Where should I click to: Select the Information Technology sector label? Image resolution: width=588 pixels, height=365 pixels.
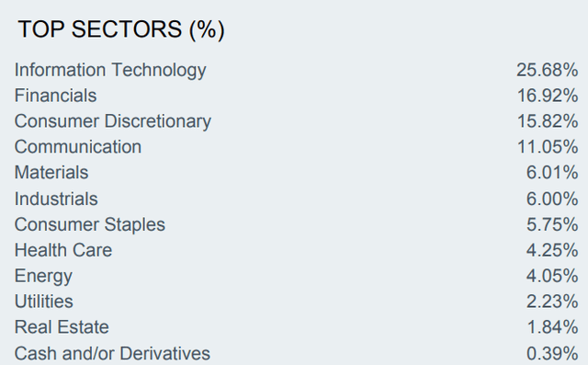[110, 70]
